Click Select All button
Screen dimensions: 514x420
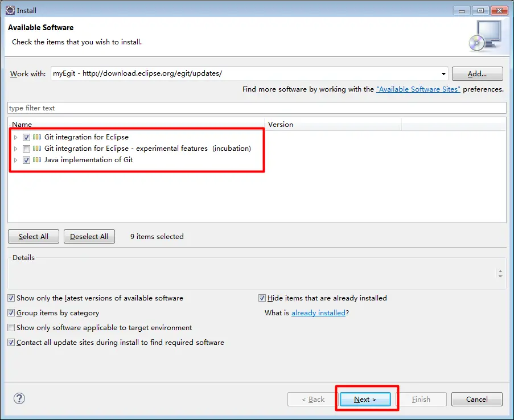[34, 236]
